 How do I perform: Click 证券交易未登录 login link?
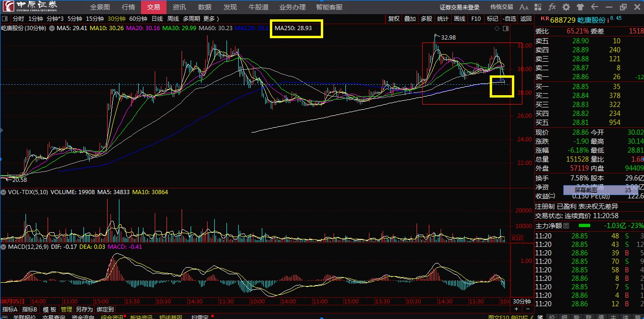(x=459, y=7)
